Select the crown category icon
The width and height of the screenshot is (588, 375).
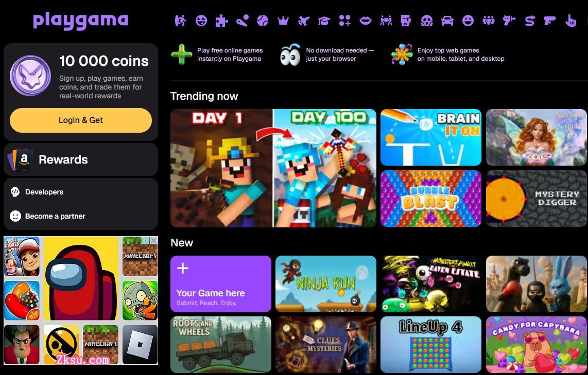[x=283, y=21]
